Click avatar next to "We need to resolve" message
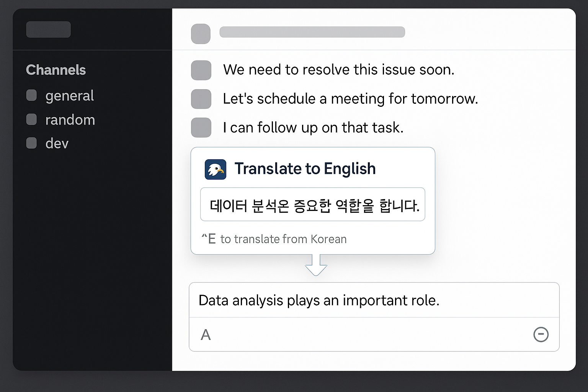Screen dimensions: 588x392 (x=201, y=70)
